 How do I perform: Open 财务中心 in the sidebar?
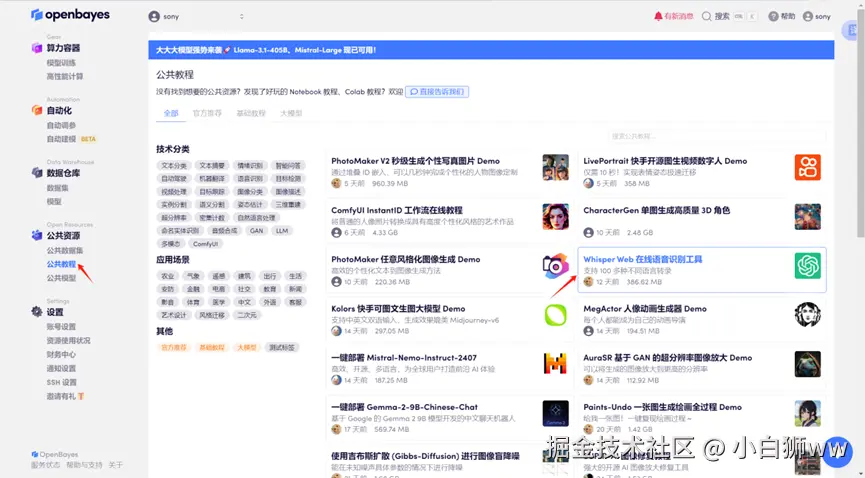click(61, 354)
